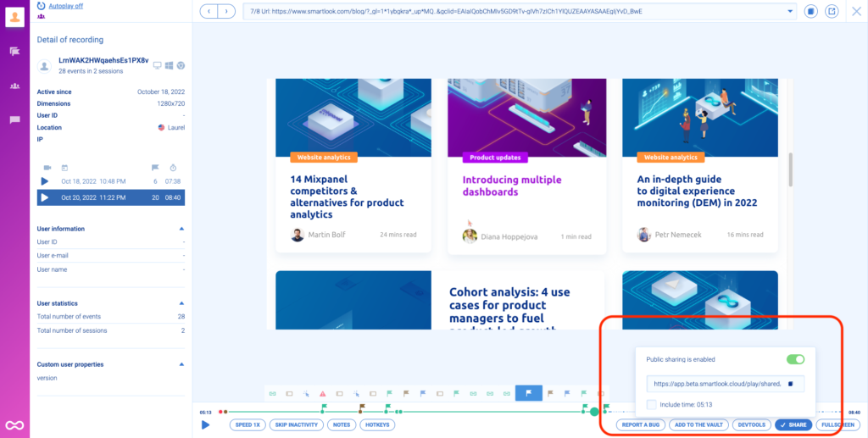The width and height of the screenshot is (868, 438).
Task: Click the Chrome browser icon
Action: [181, 65]
